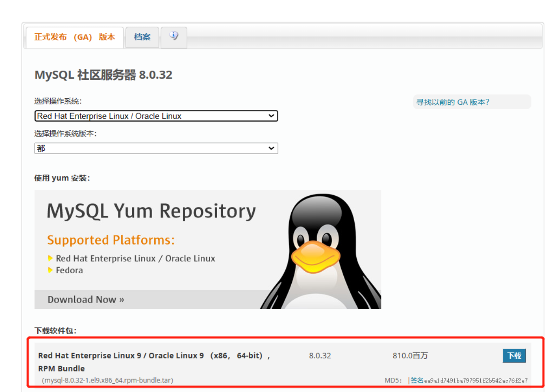The height and width of the screenshot is (392, 551).
Task: Click the Tux penguin banner image
Action: pos(322,251)
